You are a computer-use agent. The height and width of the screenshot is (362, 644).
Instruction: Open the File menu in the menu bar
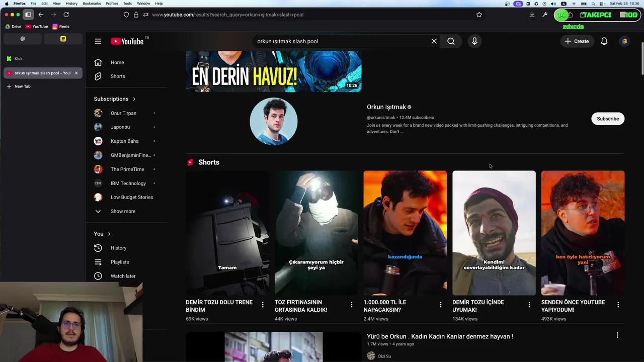pyautogui.click(x=33, y=4)
